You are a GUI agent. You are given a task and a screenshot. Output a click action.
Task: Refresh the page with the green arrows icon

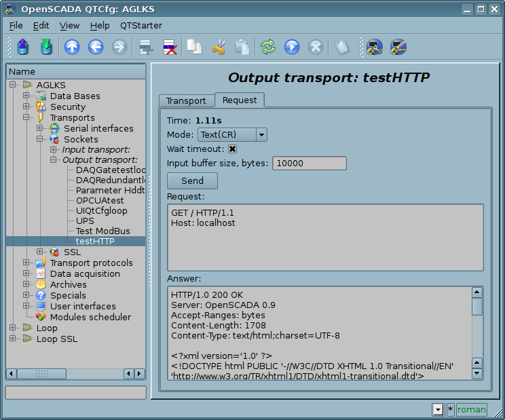point(268,47)
